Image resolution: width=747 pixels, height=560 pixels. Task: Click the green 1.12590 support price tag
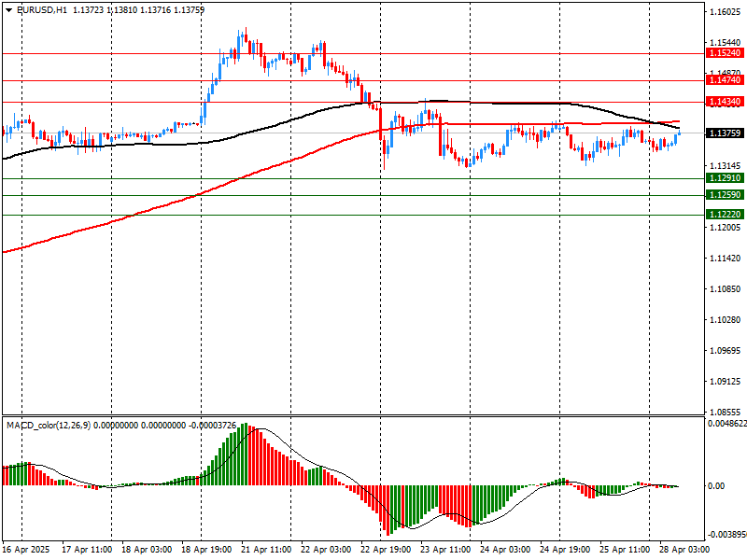coord(725,195)
